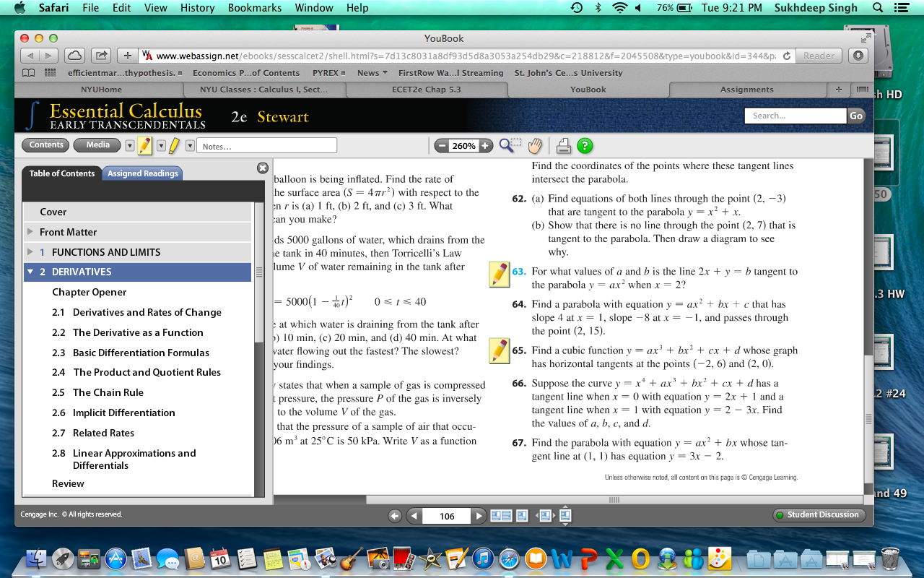
Task: Click Safari's share button
Action: pyautogui.click(x=100, y=56)
